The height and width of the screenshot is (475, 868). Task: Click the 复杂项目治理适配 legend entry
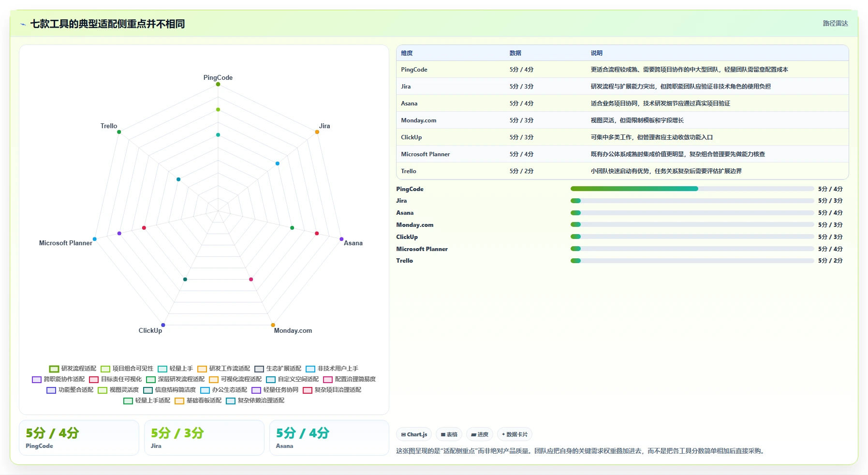point(332,390)
